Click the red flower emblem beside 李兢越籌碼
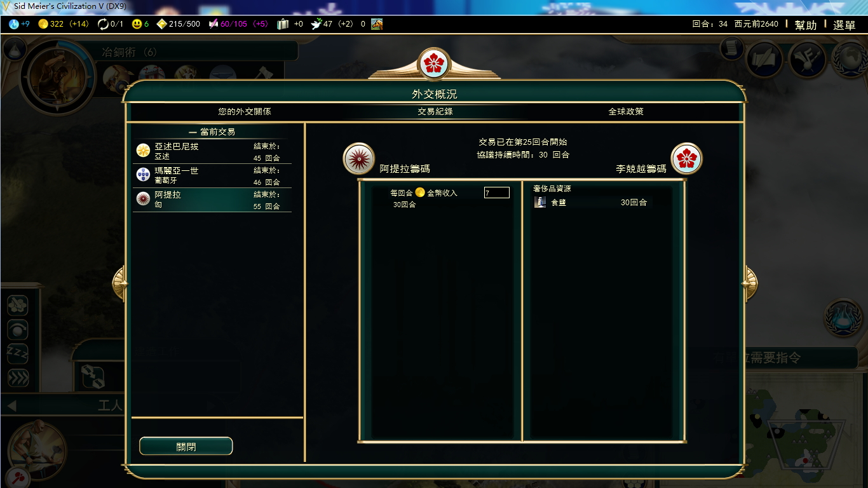The width and height of the screenshot is (868, 488). pyautogui.click(x=687, y=158)
